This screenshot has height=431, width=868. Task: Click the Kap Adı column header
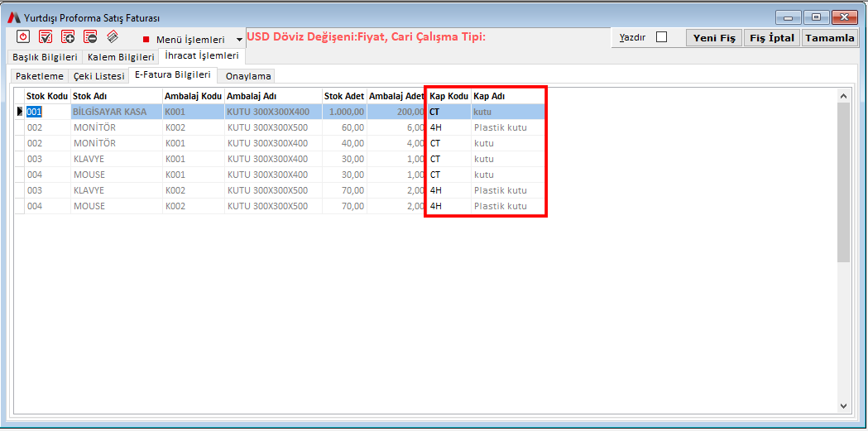coord(508,96)
